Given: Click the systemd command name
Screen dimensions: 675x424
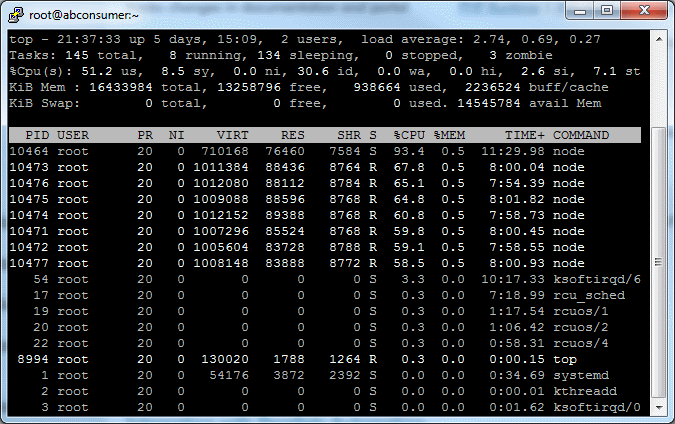Looking at the screenshot, I should pyautogui.click(x=581, y=375).
